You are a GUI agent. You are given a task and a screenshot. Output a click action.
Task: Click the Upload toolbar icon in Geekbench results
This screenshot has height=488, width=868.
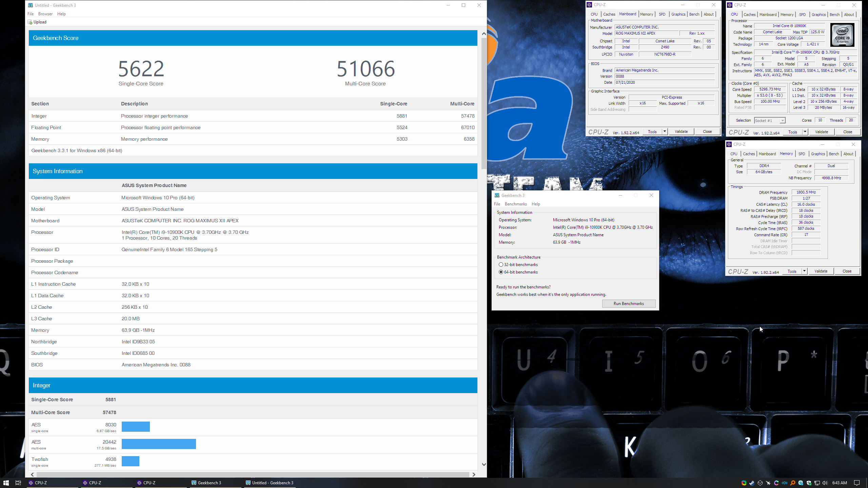point(30,22)
